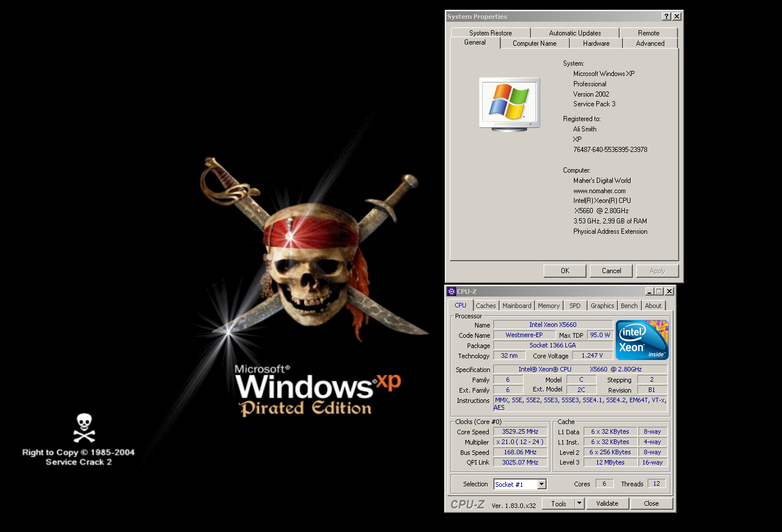The image size is (782, 532).
Task: Click the 12 MBytes Level 3 cache value
Action: point(610,462)
